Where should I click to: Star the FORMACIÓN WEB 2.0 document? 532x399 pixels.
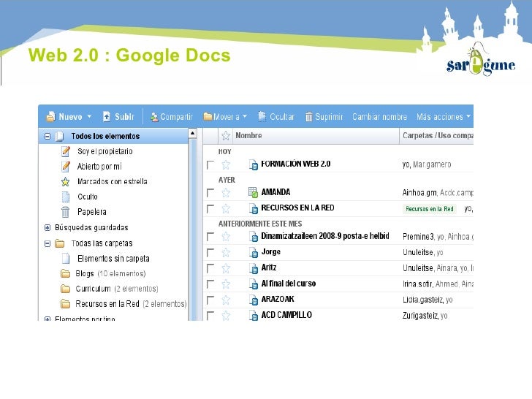click(x=226, y=165)
